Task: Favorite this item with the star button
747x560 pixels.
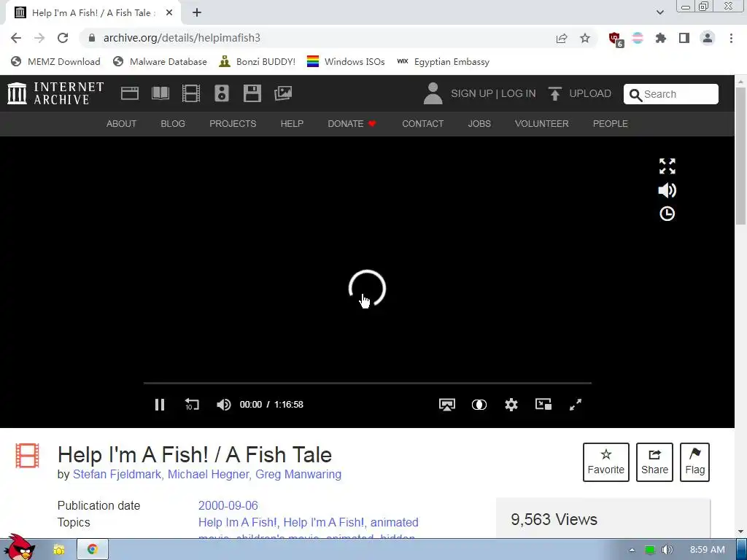Action: tap(606, 462)
